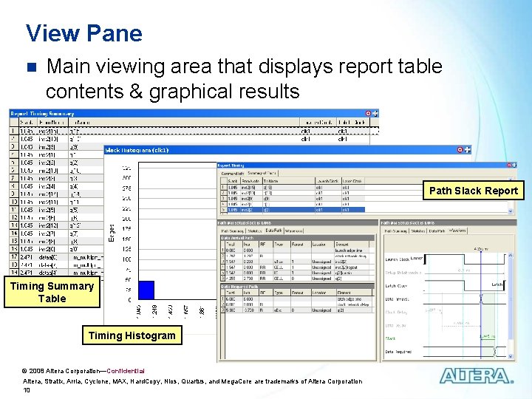This screenshot has height=399, width=532.
Task: Click the scroll up arrow of waveform panel
Action: click(511, 255)
